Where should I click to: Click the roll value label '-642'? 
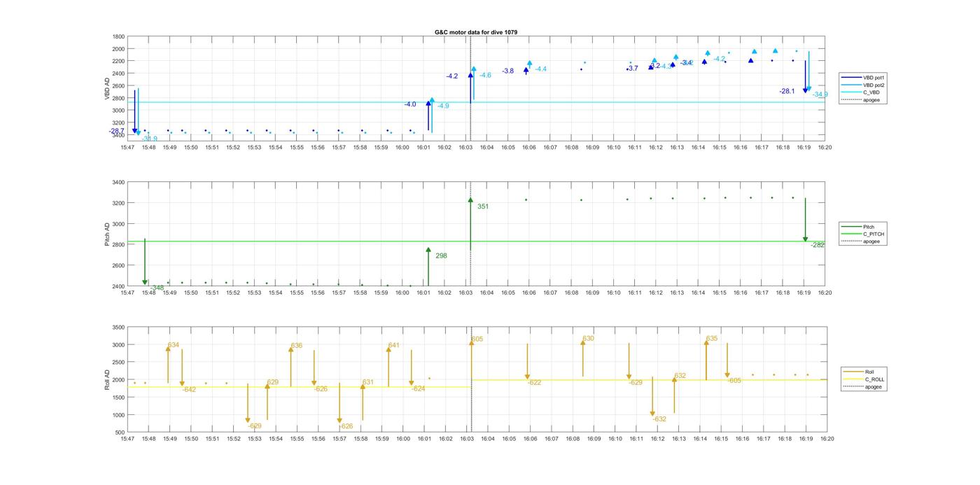click(x=189, y=390)
